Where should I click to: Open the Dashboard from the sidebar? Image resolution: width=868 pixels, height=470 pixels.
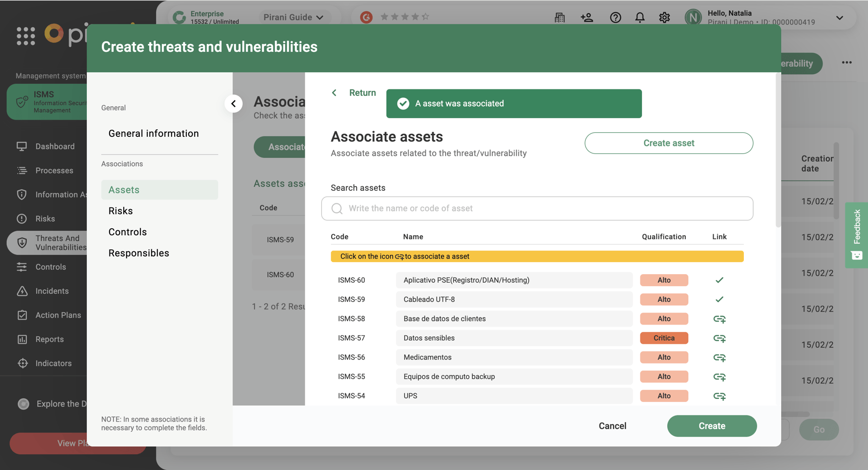pos(55,146)
